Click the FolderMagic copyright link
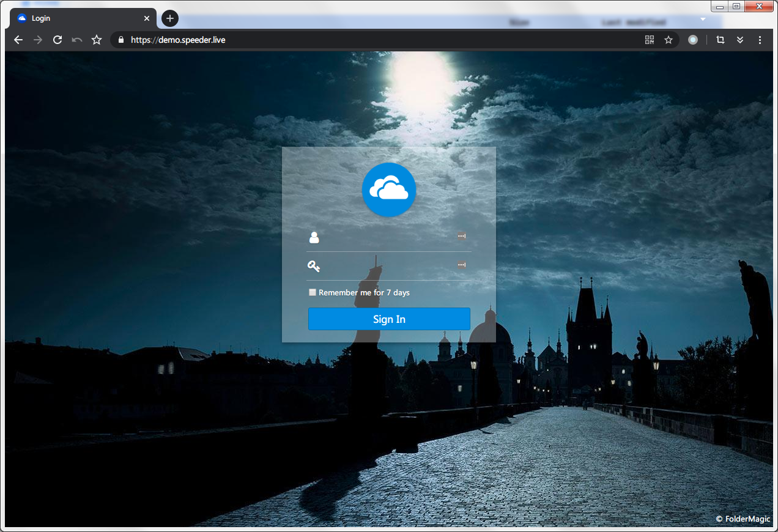This screenshot has height=532, width=778. pos(743,519)
